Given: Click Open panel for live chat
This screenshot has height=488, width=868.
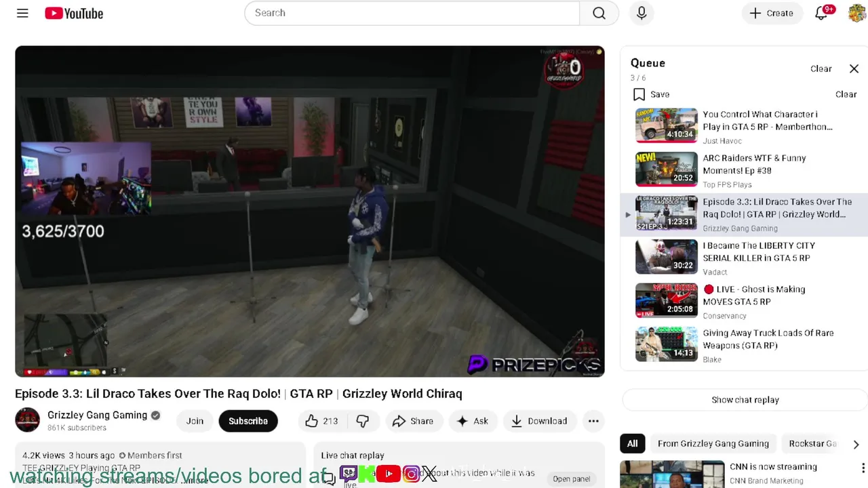Looking at the screenshot, I should click(571, 479).
